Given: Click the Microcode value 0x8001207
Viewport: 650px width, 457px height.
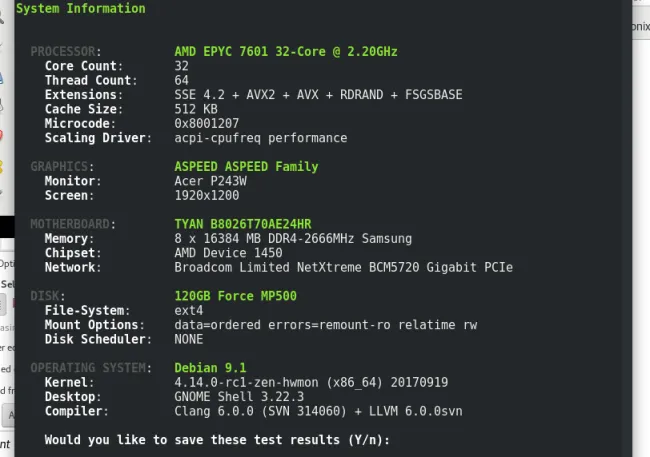Looking at the screenshot, I should (x=206, y=123).
